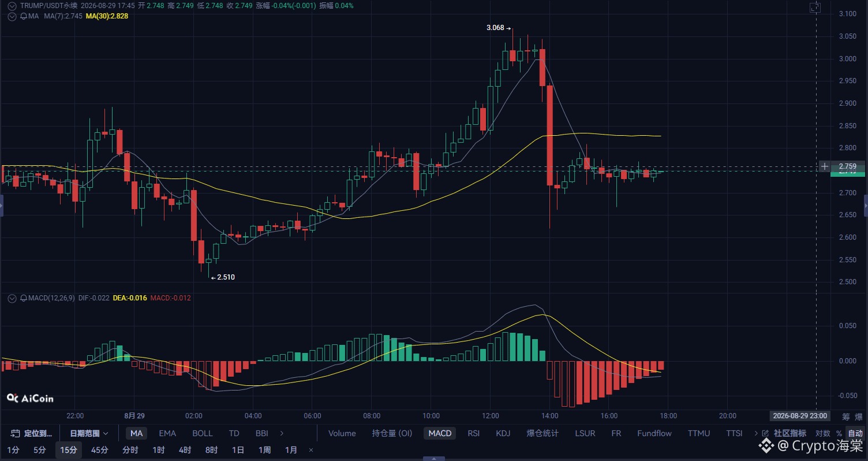Select the 1日 timeframe
Image resolution: width=868 pixels, height=461 pixels.
click(238, 450)
